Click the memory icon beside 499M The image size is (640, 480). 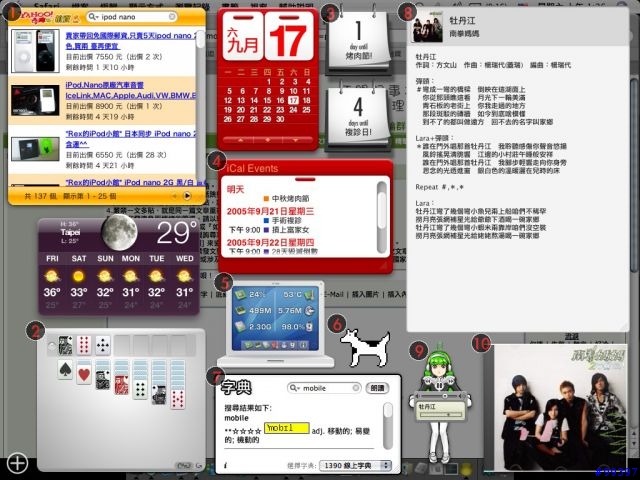[240, 311]
